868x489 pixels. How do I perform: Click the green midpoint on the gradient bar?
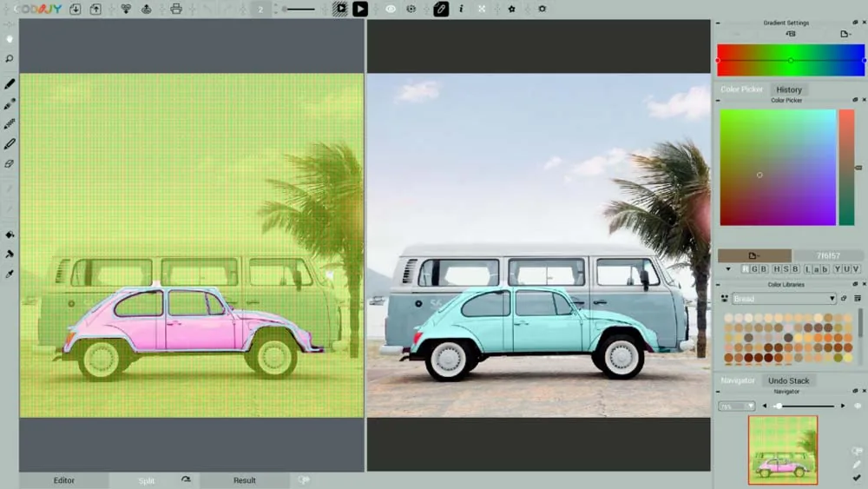click(x=791, y=60)
